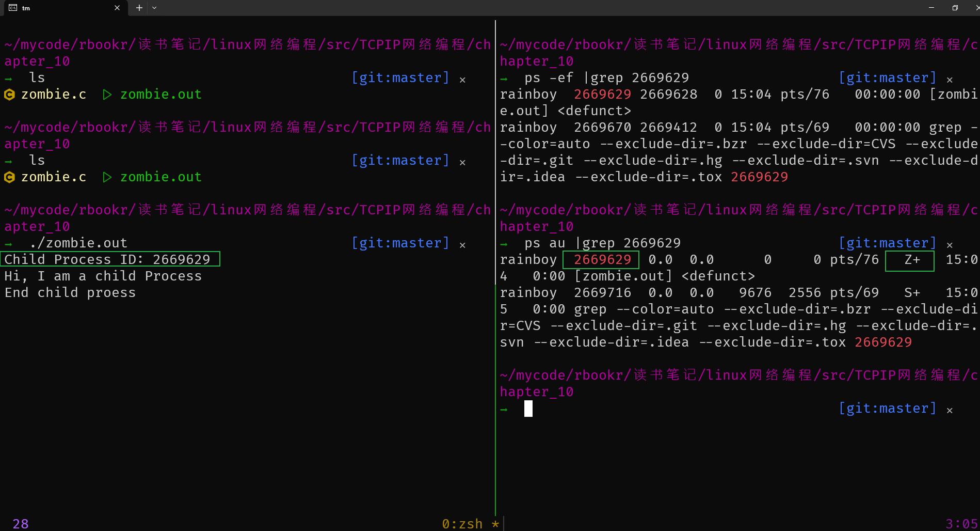Click the clock at the status bar's right end
The width and height of the screenshot is (980, 531).
[x=961, y=524]
